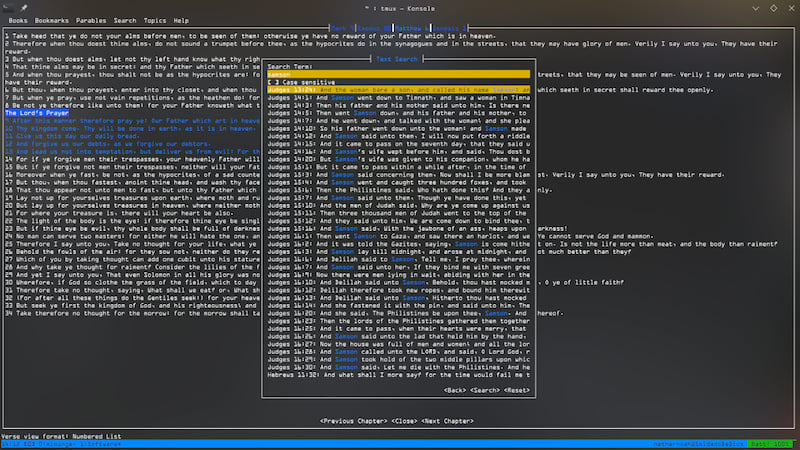Close the Konsole window
This screenshot has width=800, height=450.
click(x=791, y=8)
